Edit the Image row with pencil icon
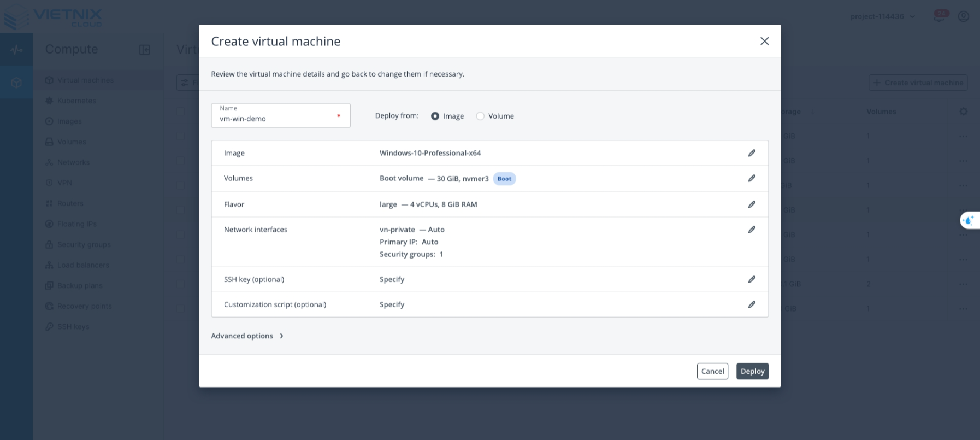Viewport: 980px width, 440px height. tap(752, 153)
